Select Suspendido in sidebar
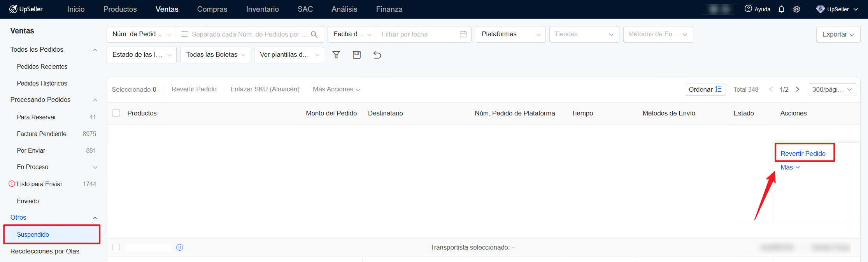Viewport: 868px width, 262px height. 52,234
